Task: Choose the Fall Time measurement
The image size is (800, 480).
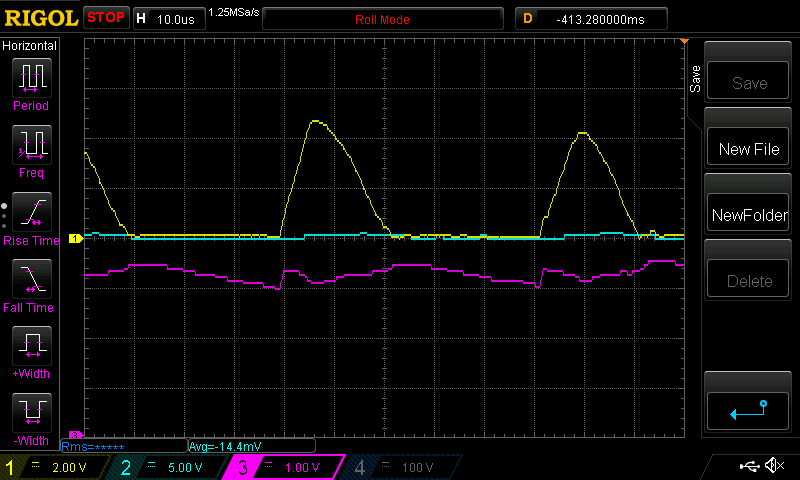Action: tap(30, 280)
